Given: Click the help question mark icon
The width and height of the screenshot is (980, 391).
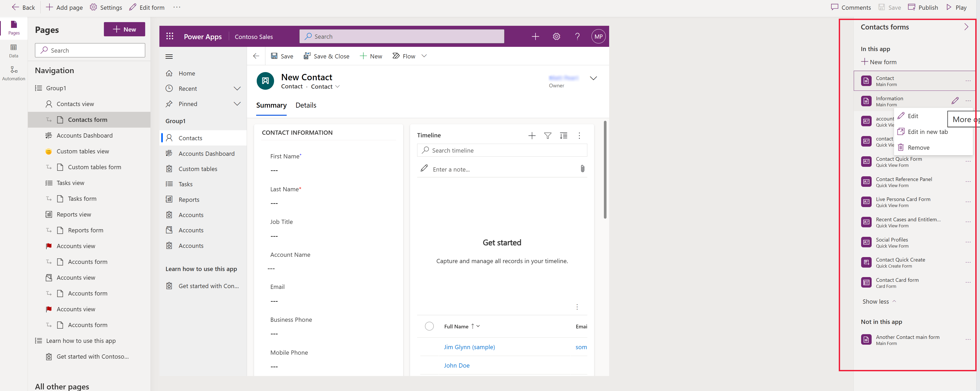Looking at the screenshot, I should [x=577, y=36].
